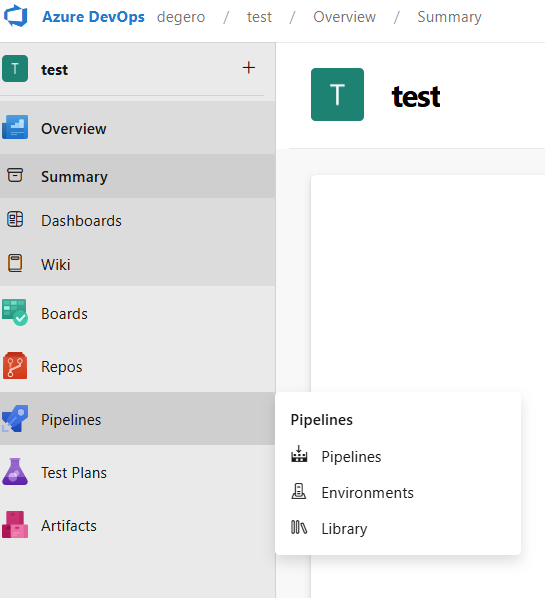
Task: Click the large T project avatar thumbnail
Action: tap(337, 95)
